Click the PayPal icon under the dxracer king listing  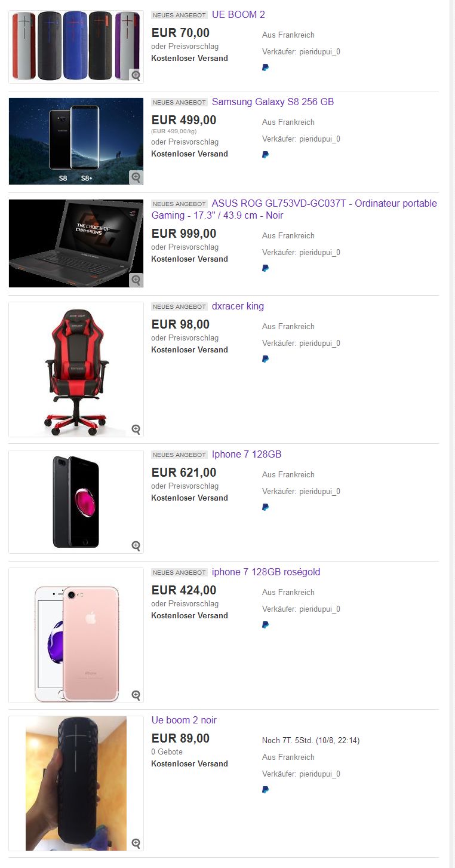coord(265,359)
